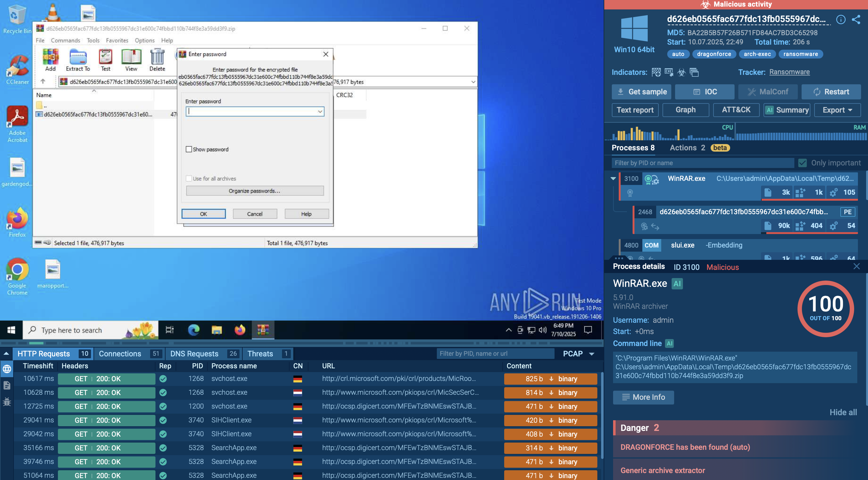This screenshot has height=480, width=868.
Task: Expand the Enter password combo box dropdown
Action: pyautogui.click(x=320, y=111)
